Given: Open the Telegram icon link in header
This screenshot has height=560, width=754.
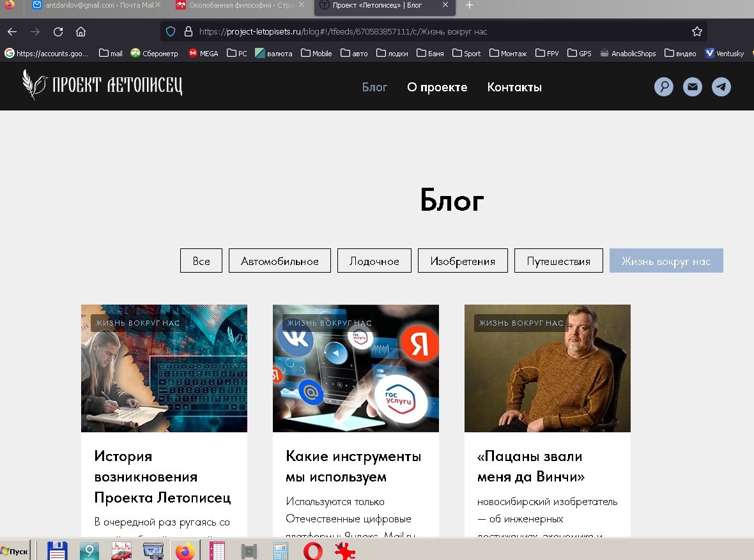Looking at the screenshot, I should [x=721, y=87].
